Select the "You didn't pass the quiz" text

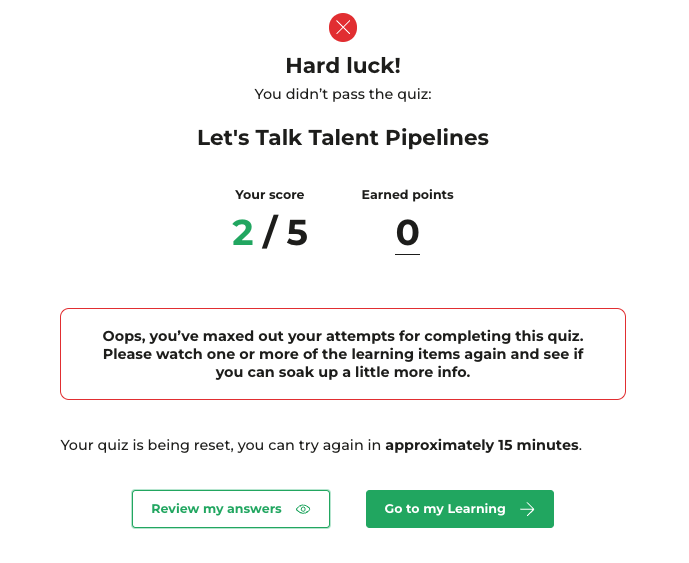click(343, 95)
